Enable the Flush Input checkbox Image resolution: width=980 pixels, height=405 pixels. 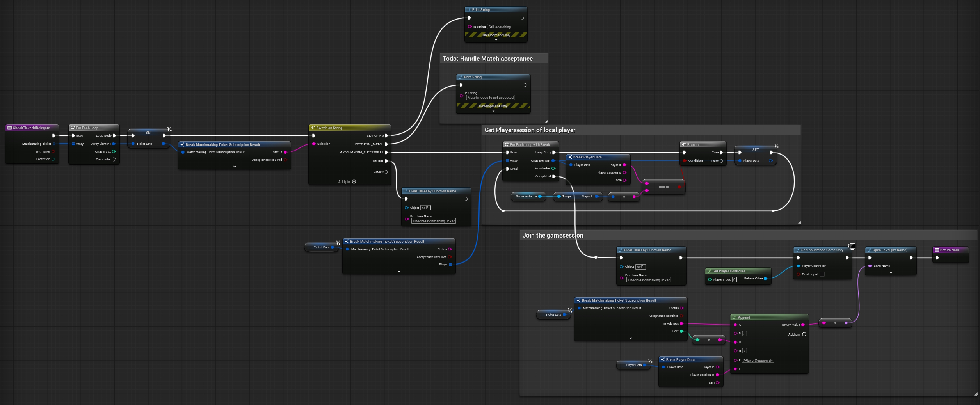pyautogui.click(x=823, y=274)
